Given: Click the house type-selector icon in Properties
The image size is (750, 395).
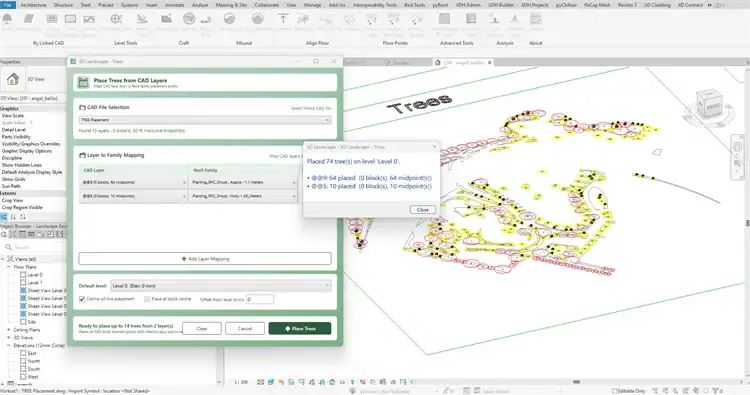Looking at the screenshot, I should pos(13,79).
